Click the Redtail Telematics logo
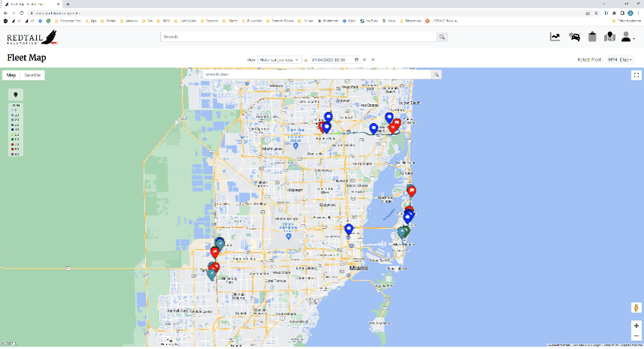Image resolution: width=644 pixels, height=349 pixels. 32,38
